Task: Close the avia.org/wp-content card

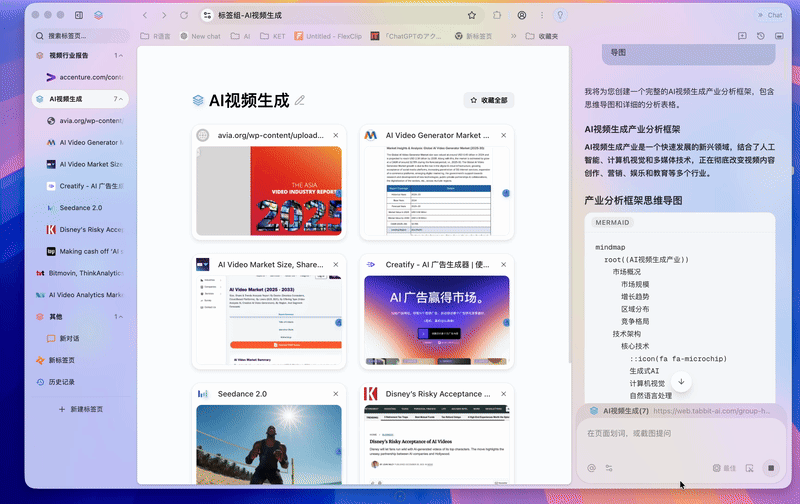Action: 336,135
